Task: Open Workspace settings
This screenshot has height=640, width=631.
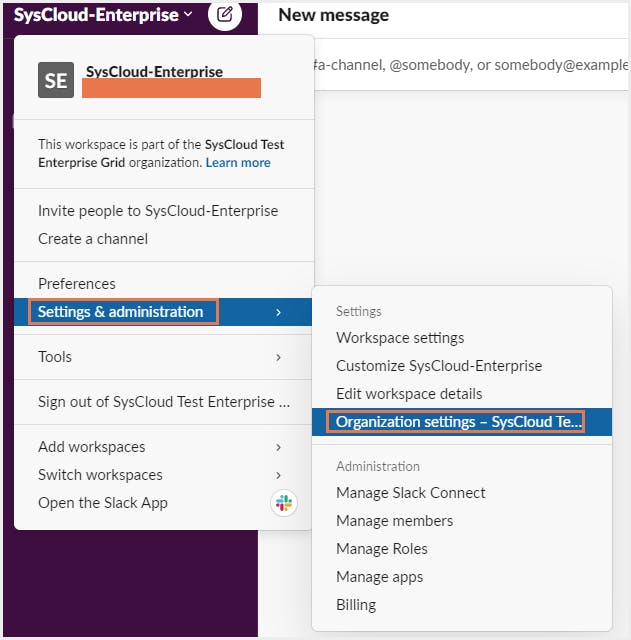Action: click(x=400, y=338)
